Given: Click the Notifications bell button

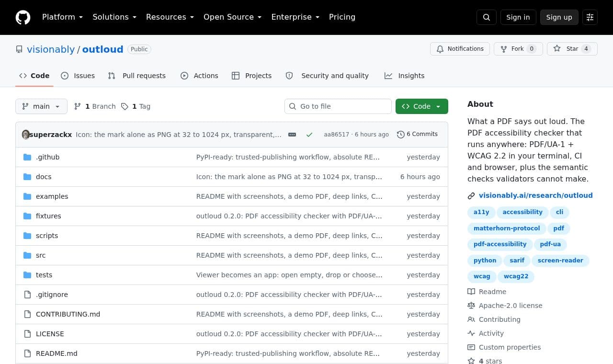Looking at the screenshot, I should pos(460,49).
